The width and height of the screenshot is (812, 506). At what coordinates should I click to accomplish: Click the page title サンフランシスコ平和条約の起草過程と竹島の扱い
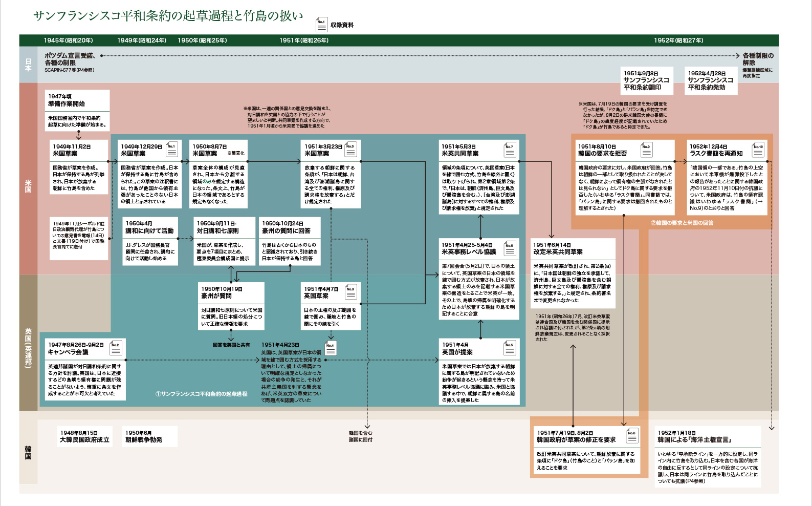168,16
